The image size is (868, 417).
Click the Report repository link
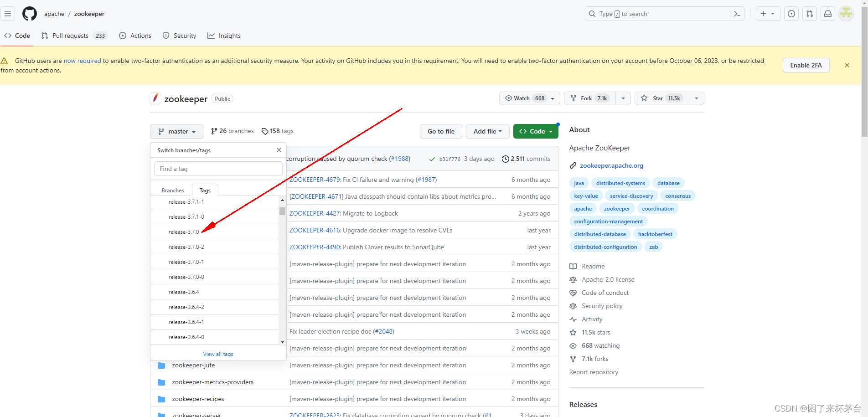click(x=594, y=372)
